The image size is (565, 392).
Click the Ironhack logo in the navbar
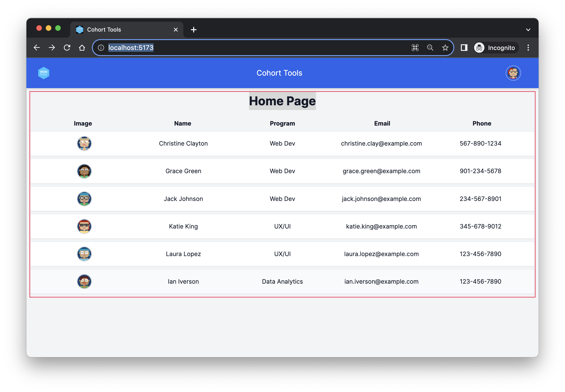tap(44, 73)
